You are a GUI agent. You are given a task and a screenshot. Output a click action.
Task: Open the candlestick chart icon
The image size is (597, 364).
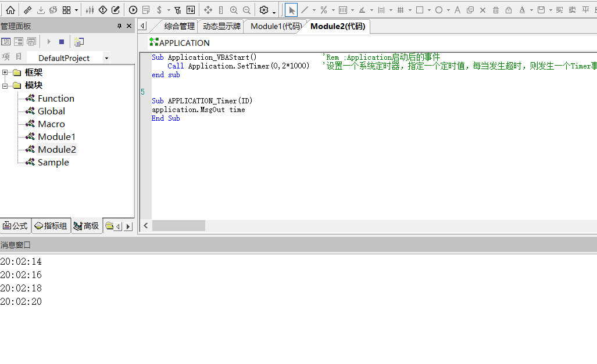(90, 10)
